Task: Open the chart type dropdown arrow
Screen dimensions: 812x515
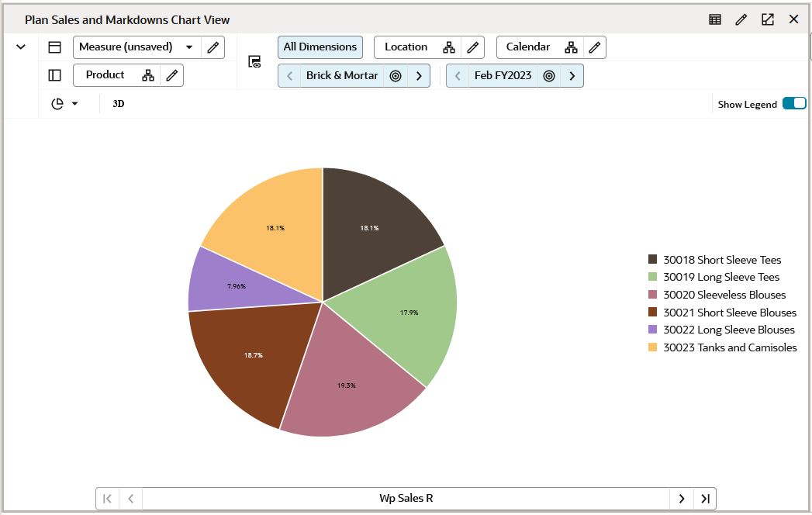Action: 74,102
